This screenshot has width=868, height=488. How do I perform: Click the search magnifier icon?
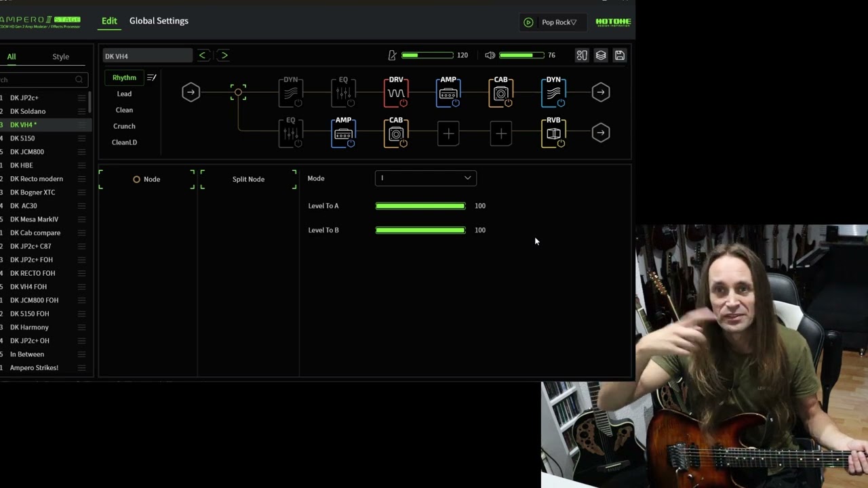tap(79, 79)
